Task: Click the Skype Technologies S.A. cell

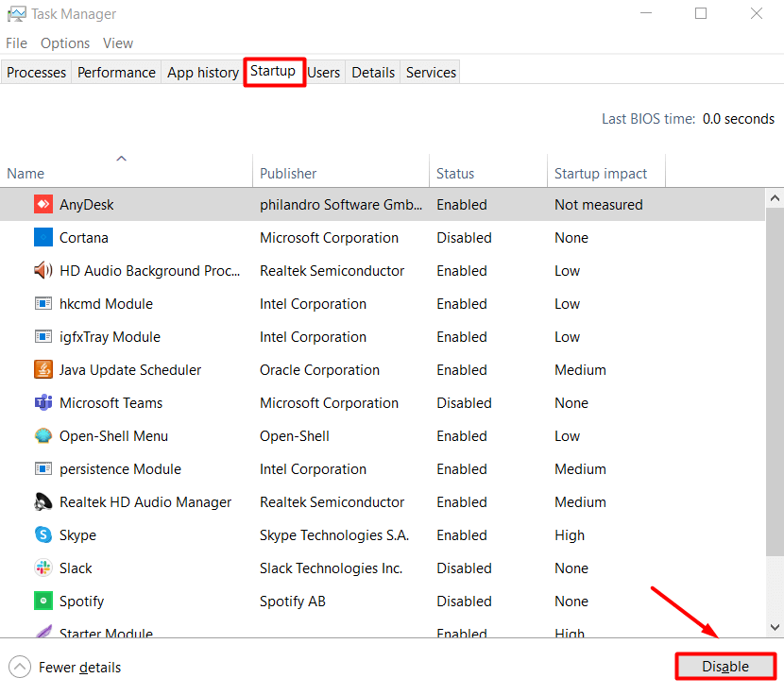Action: click(x=334, y=535)
